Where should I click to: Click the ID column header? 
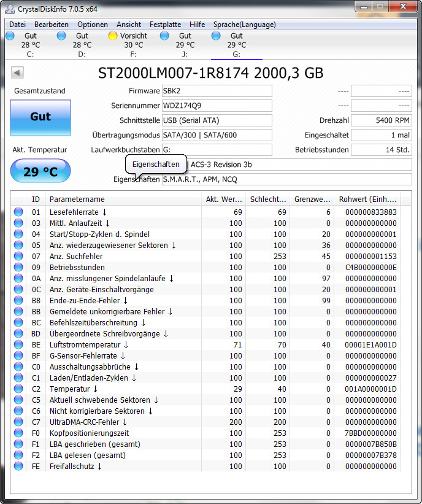point(36,200)
